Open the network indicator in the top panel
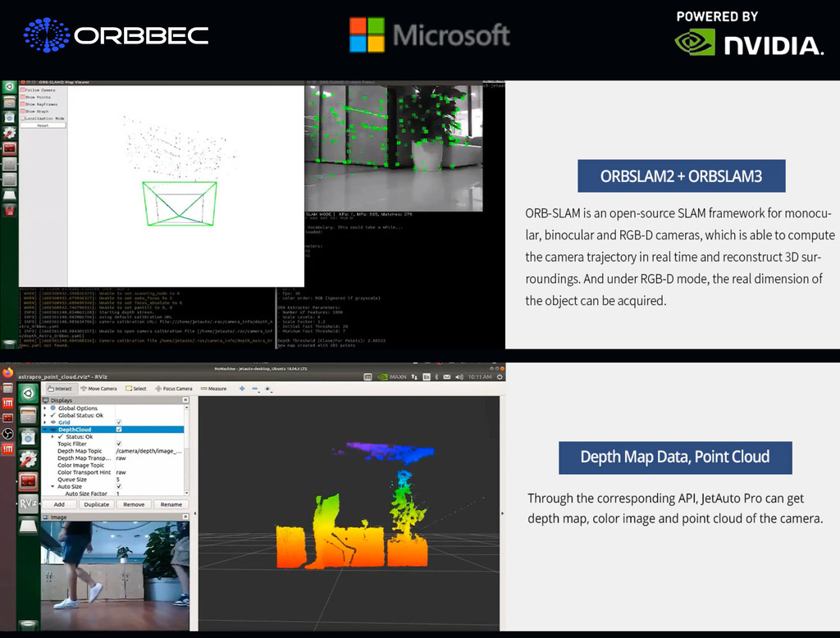 point(414,376)
